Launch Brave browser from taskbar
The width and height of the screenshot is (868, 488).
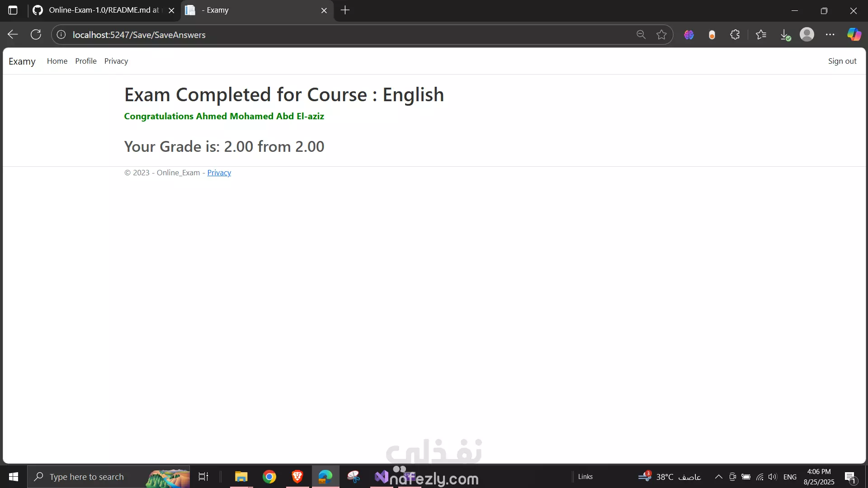(x=297, y=477)
